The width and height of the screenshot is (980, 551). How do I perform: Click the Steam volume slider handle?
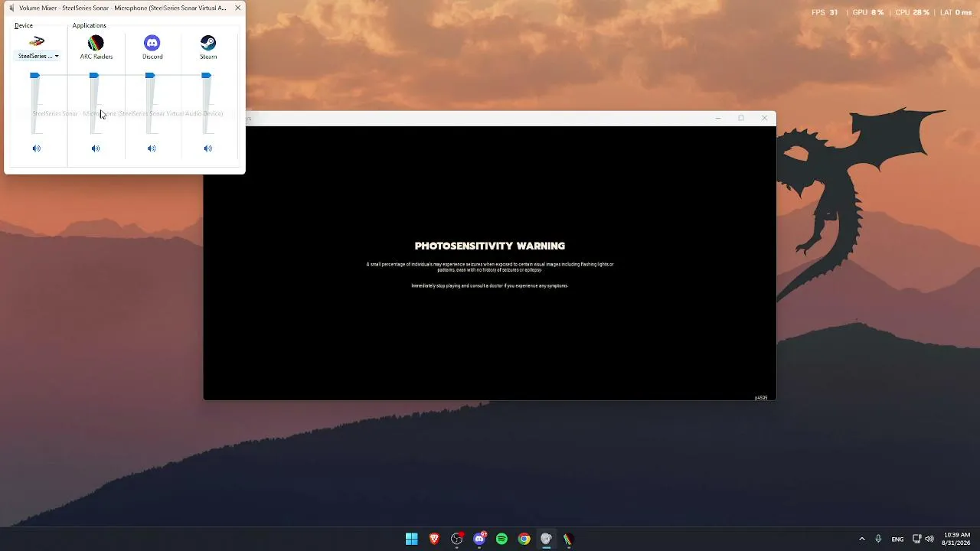tap(206, 75)
